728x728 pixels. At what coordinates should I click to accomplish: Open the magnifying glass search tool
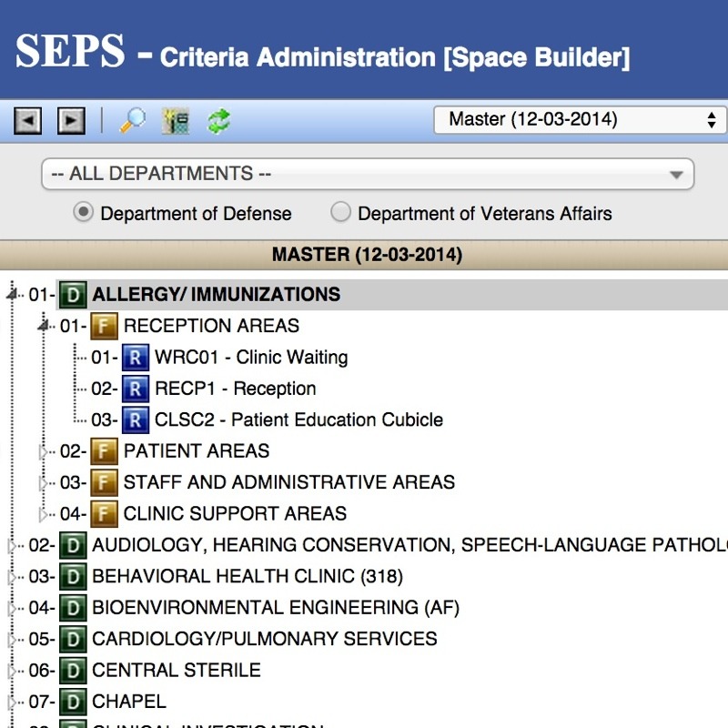133,121
